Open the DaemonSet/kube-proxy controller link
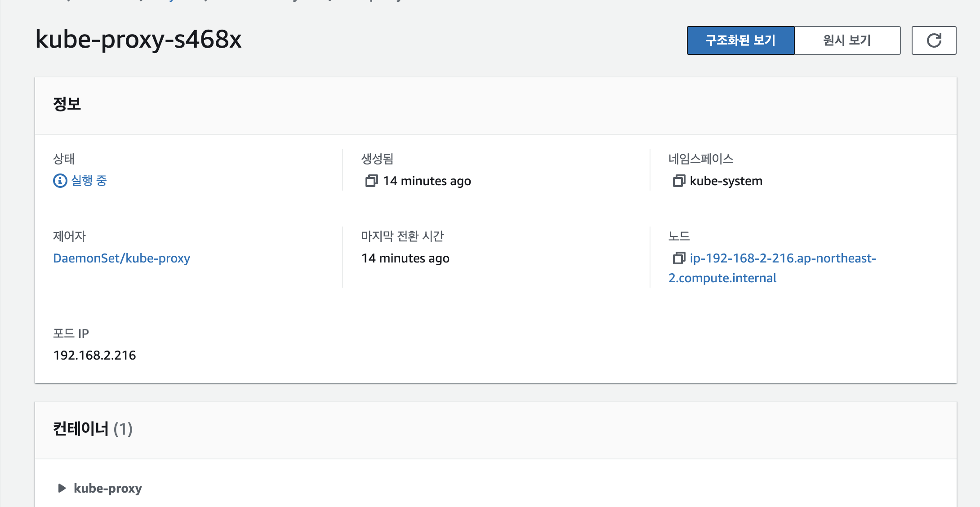Screen dimensions: 980x507 (121, 258)
